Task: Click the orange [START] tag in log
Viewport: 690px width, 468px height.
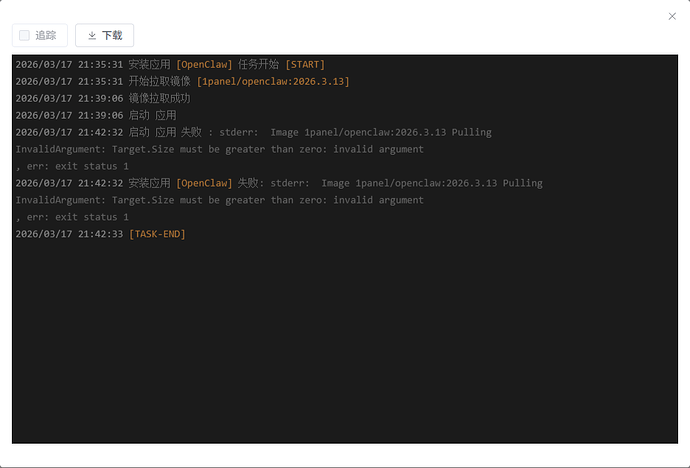Action: [305, 64]
